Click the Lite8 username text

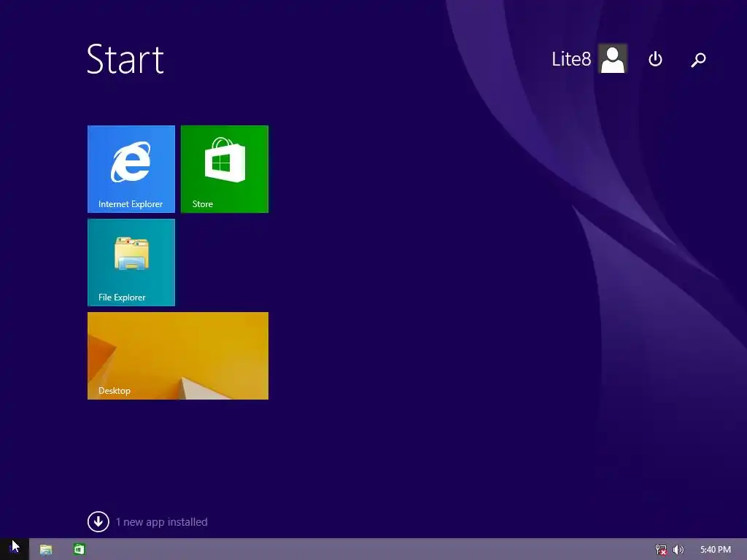[x=570, y=59]
